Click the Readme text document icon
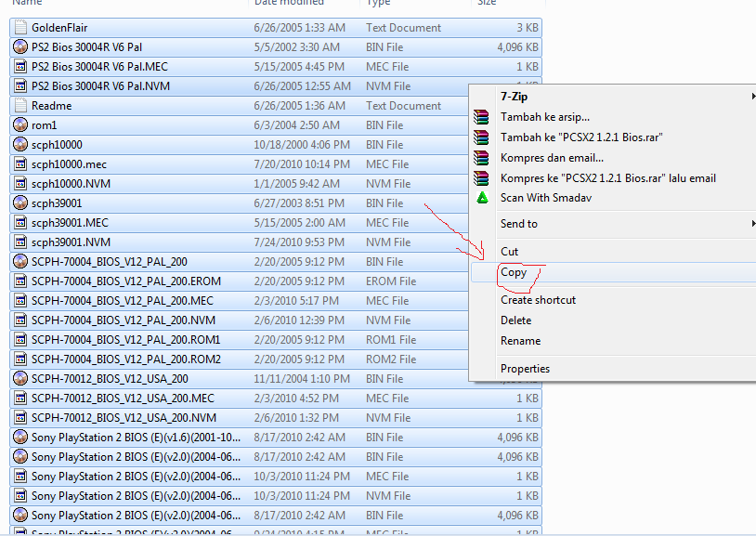Screen dimensions: 756x536 point(20,106)
